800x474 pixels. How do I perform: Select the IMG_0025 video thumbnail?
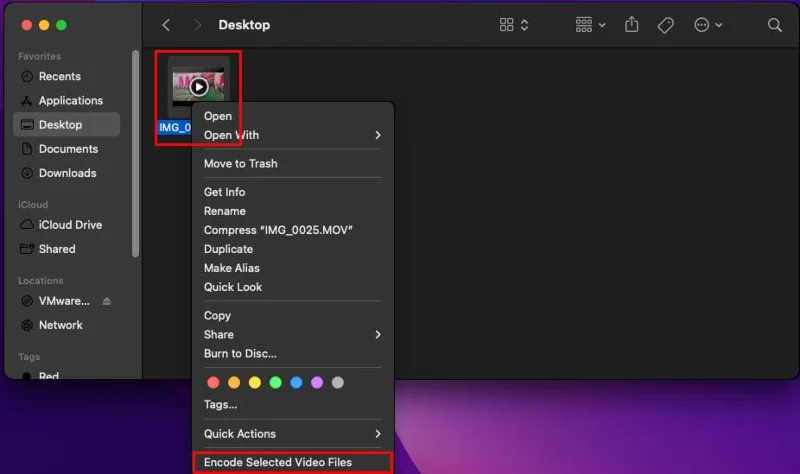198,86
